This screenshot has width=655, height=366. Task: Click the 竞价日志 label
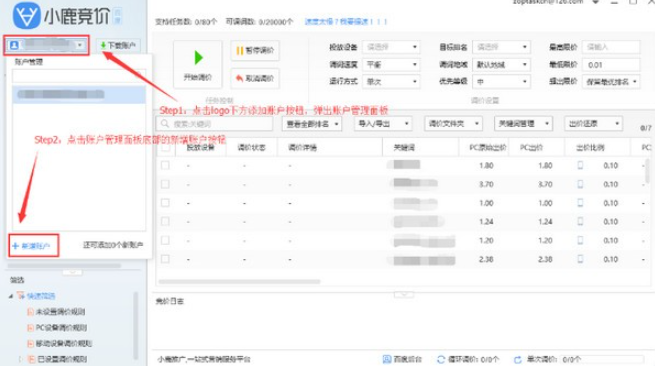point(170,301)
